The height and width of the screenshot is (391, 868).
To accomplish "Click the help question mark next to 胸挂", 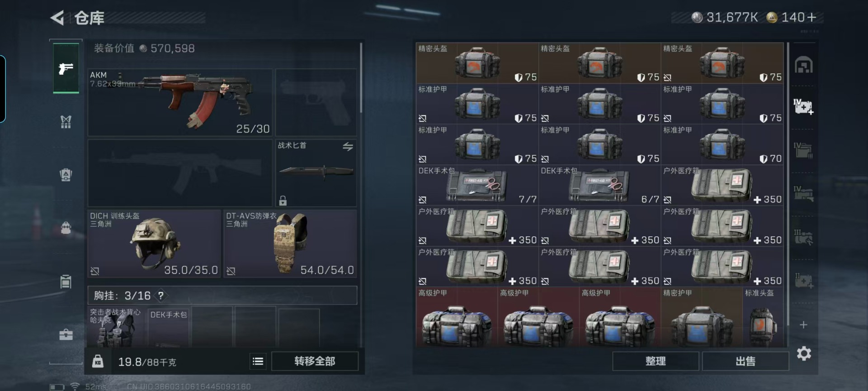I will tap(160, 296).
